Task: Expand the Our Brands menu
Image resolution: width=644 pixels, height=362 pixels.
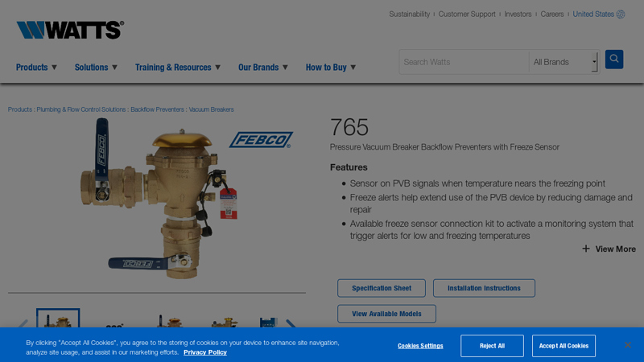Action: point(263,68)
